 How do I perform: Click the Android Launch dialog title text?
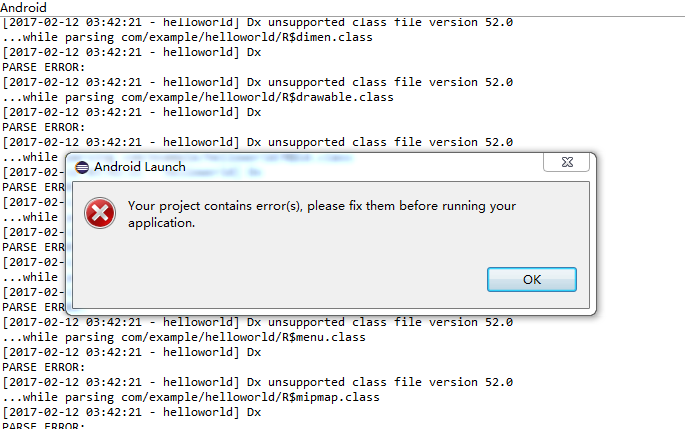[140, 167]
